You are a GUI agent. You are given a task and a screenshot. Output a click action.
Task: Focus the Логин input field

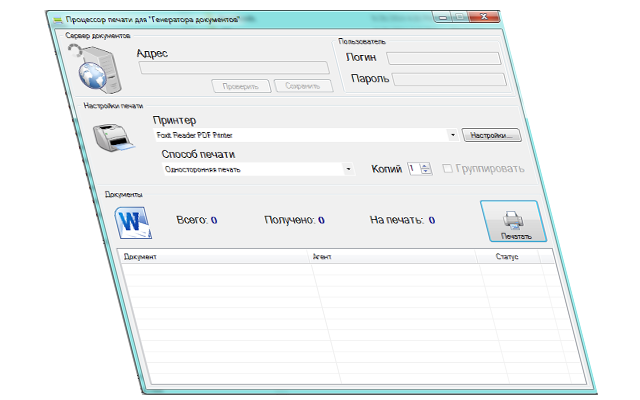(x=444, y=58)
